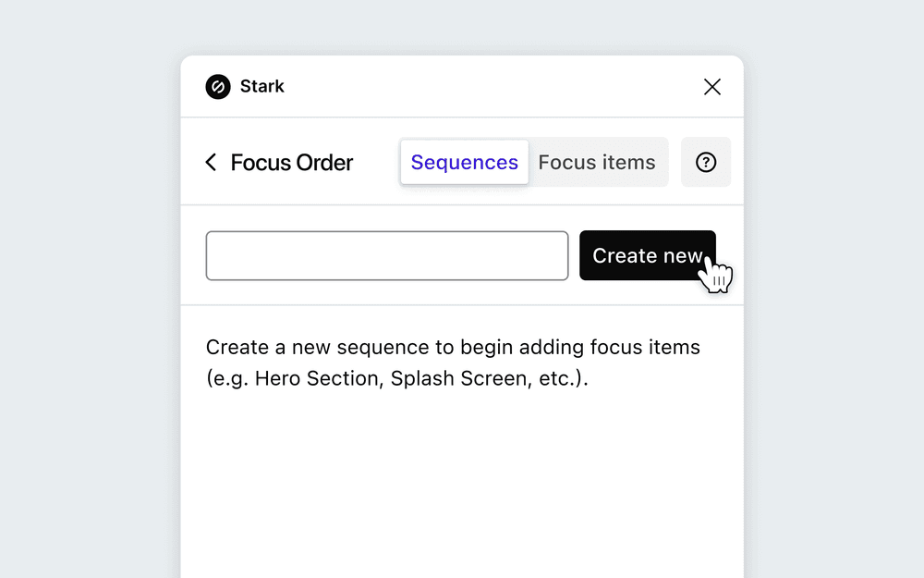Switch to the Focus items tab
924x578 pixels.
[597, 162]
